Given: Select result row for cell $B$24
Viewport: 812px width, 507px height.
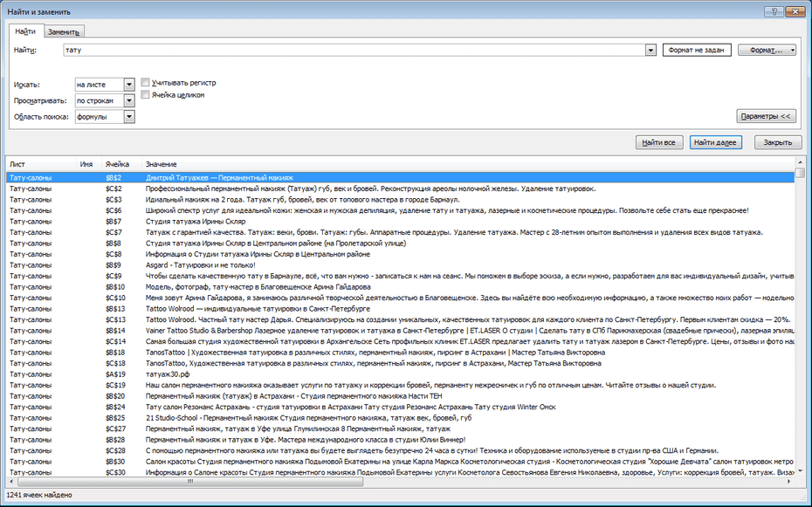Looking at the screenshot, I should tap(400, 407).
